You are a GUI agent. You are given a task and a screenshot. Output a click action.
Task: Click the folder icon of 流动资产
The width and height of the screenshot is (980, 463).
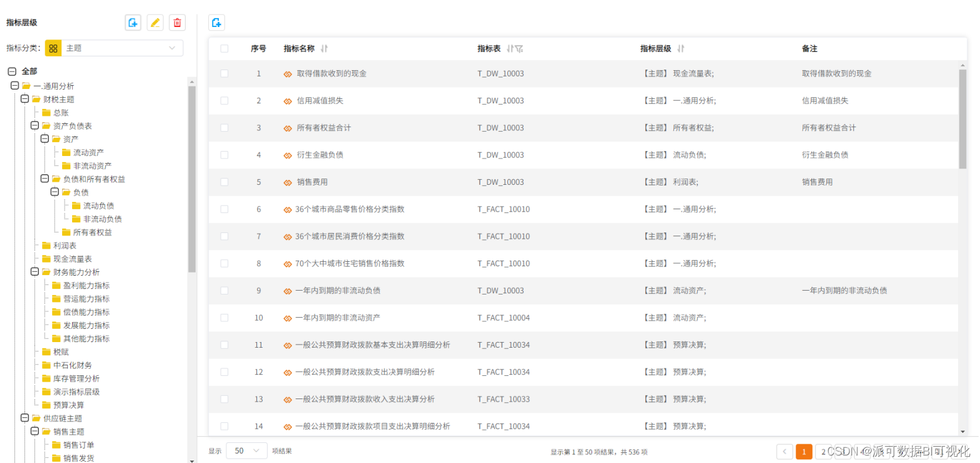coord(66,152)
